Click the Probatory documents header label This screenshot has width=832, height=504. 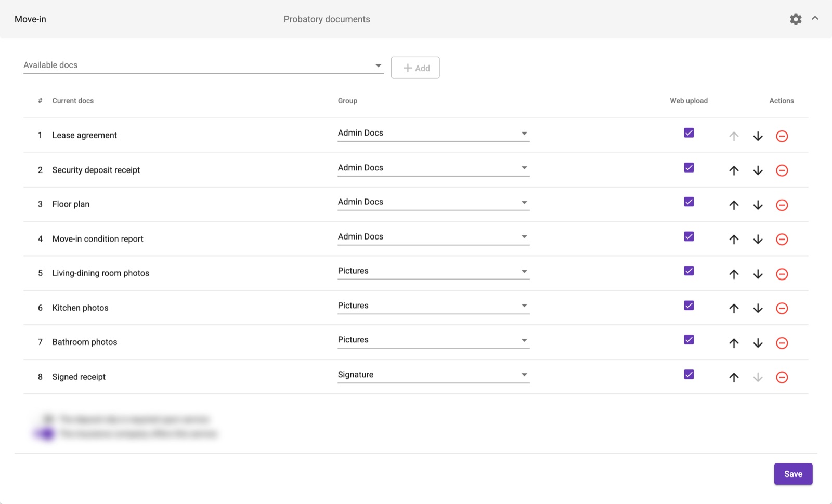(x=327, y=19)
